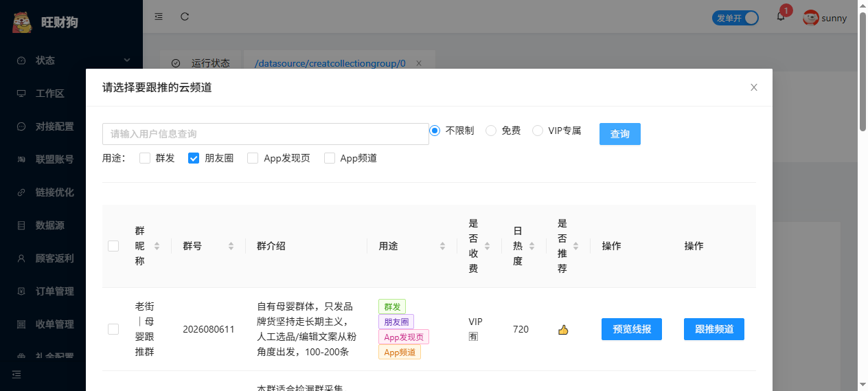Viewport: 868px width, 391px height.
Task: Open the notification bell icon
Action: (781, 17)
